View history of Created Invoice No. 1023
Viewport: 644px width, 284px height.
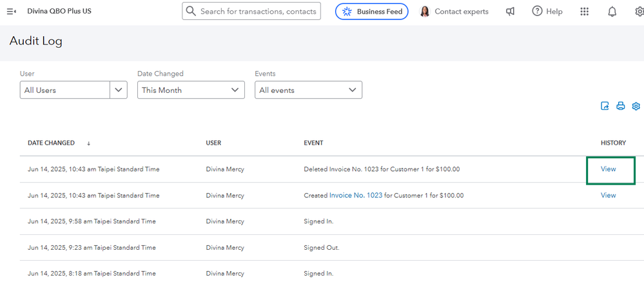tap(608, 195)
